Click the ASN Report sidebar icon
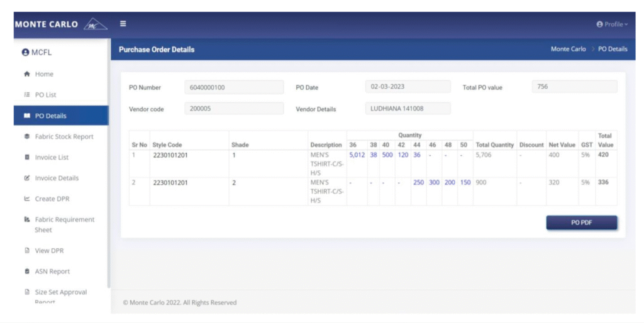This screenshot has width=644, height=323. [27, 271]
